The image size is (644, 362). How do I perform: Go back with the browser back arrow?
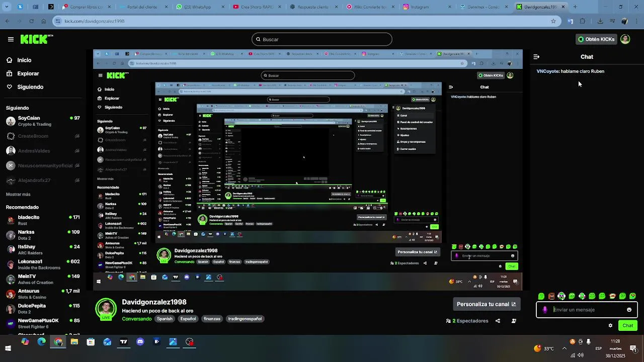coord(7,21)
